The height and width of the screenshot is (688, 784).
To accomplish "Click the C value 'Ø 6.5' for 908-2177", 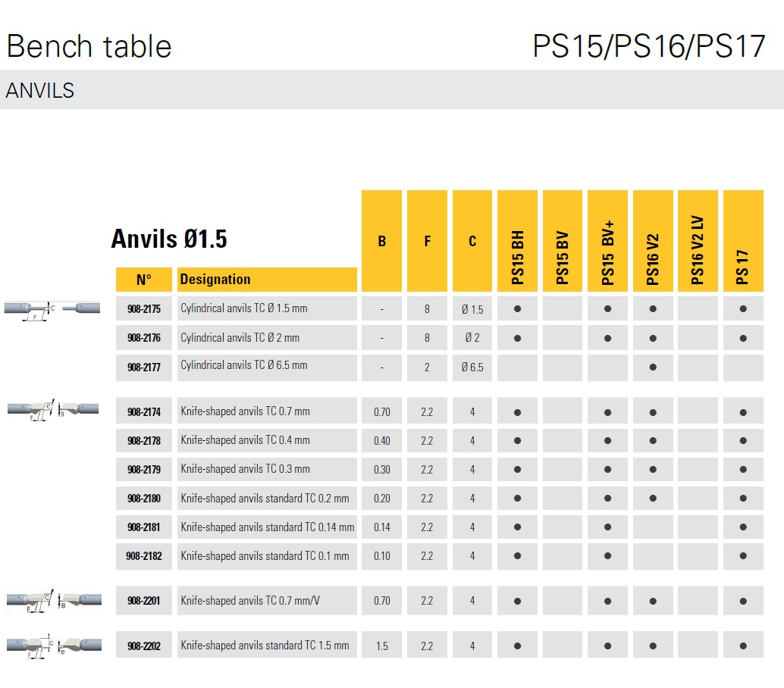I will pyautogui.click(x=472, y=367).
